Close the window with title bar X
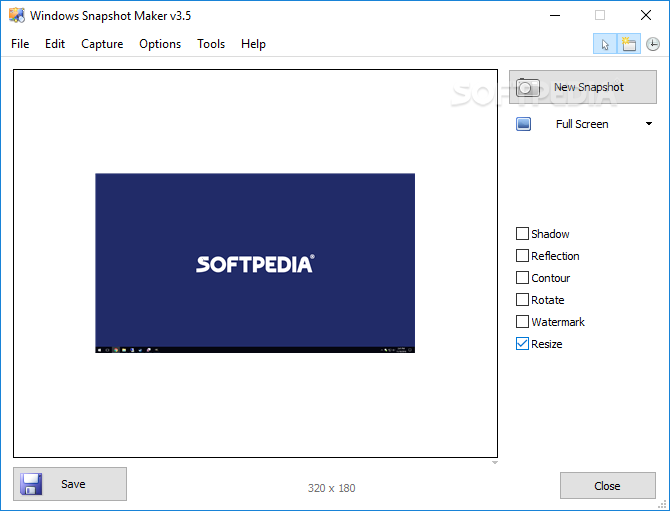The width and height of the screenshot is (670, 511). tap(646, 15)
